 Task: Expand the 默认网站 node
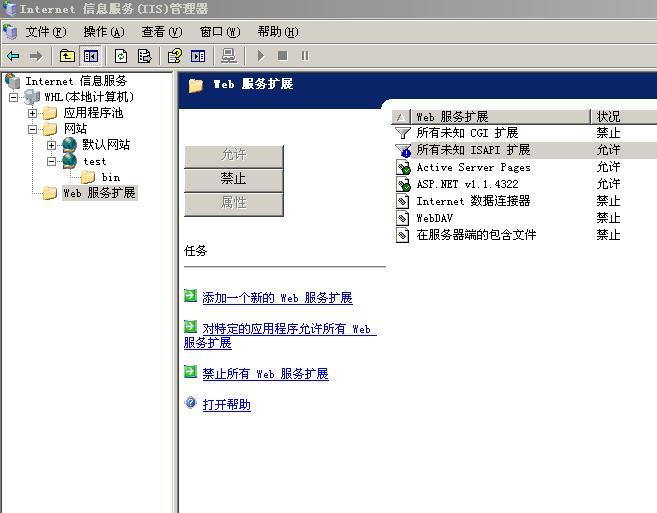pyautogui.click(x=51, y=145)
